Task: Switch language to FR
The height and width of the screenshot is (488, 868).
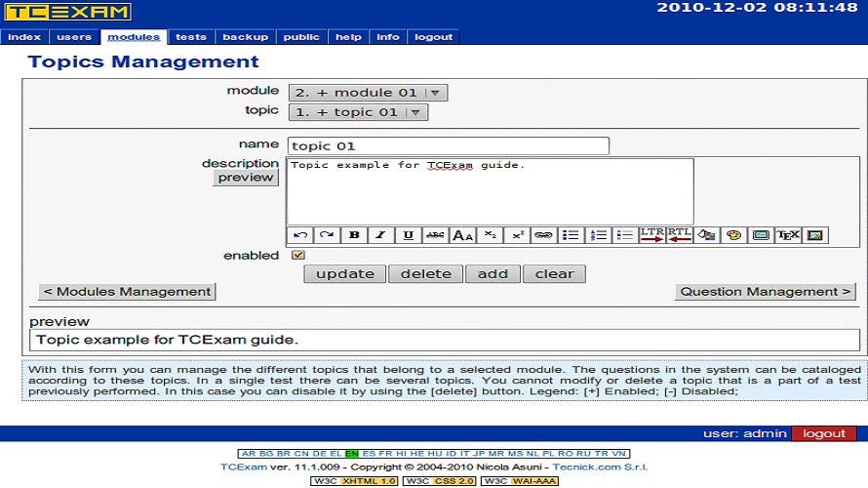Action: pos(385,454)
